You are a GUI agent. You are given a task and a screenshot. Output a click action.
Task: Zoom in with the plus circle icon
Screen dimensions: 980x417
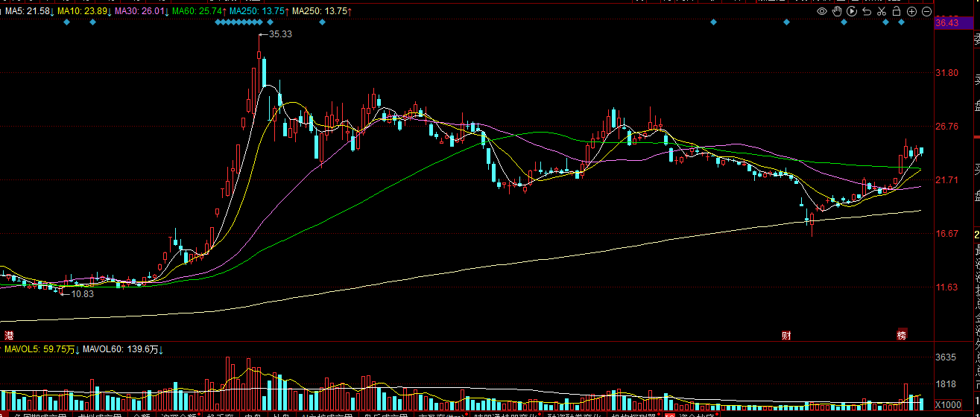click(x=912, y=11)
